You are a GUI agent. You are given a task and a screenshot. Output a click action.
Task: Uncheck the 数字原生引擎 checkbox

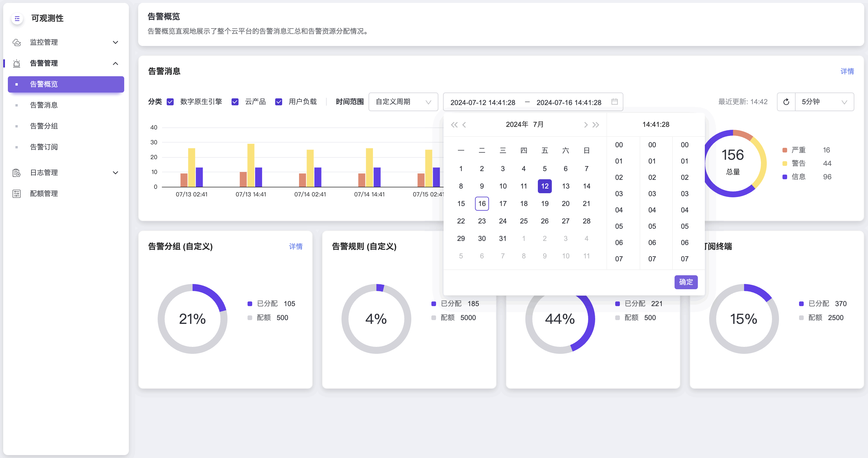170,102
